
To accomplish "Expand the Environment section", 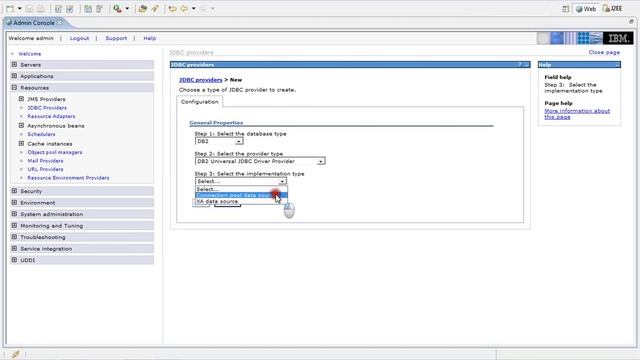I will (14, 202).
